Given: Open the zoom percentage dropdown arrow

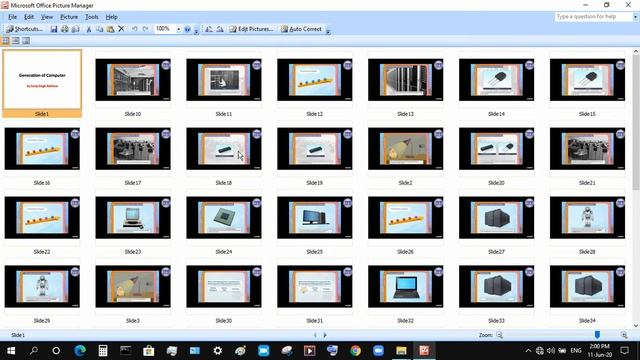Looking at the screenshot, I should (178, 29).
